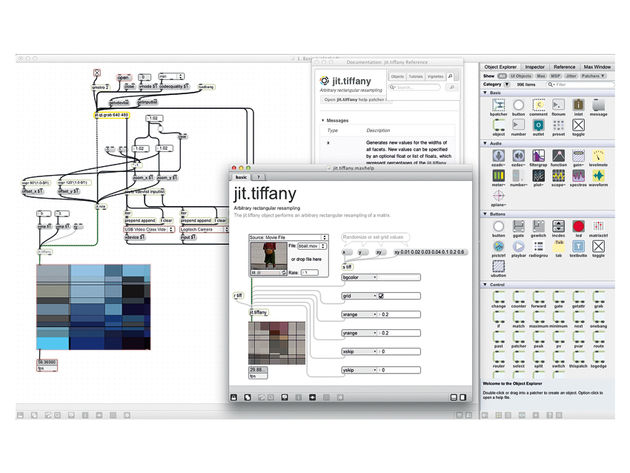
Task: Click the Tutorials button in documentation window
Action: pos(416,76)
